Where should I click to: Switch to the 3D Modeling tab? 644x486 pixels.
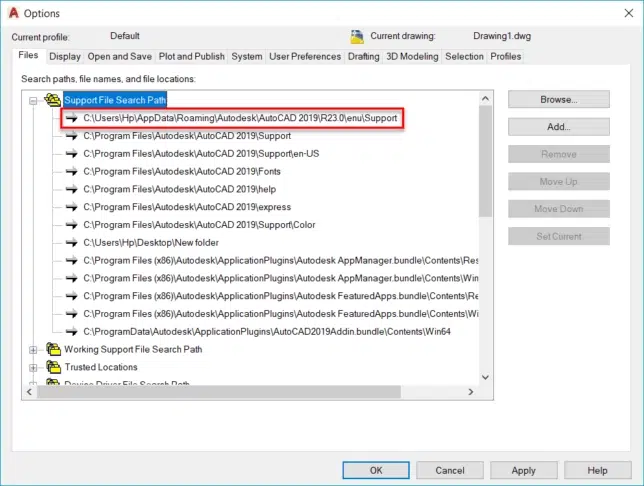tap(412, 56)
